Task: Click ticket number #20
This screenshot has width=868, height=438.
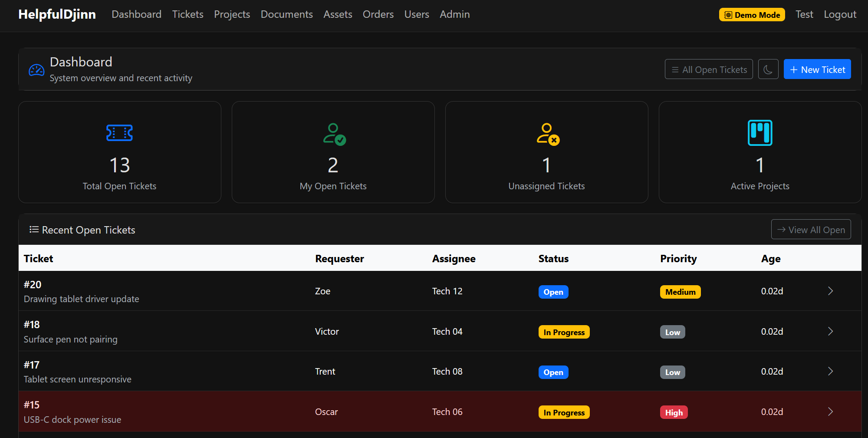Action: (33, 285)
